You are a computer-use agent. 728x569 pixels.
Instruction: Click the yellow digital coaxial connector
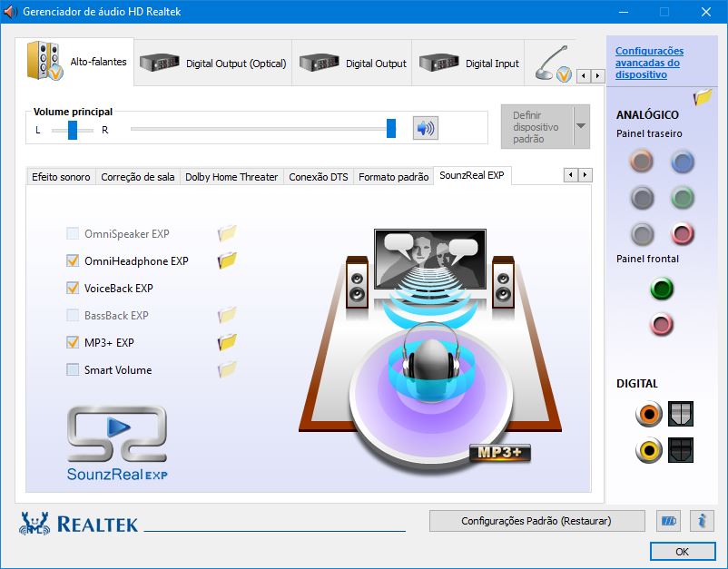pos(649,450)
